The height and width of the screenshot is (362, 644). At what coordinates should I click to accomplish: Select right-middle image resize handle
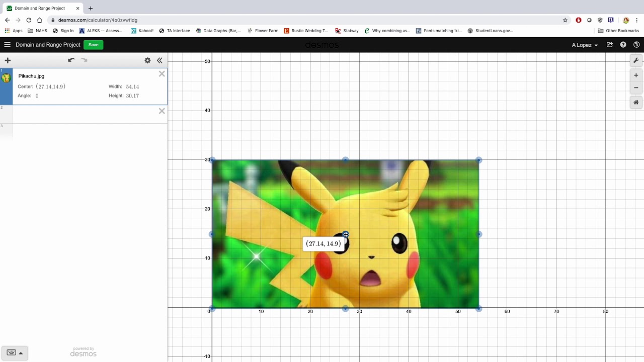(478, 234)
